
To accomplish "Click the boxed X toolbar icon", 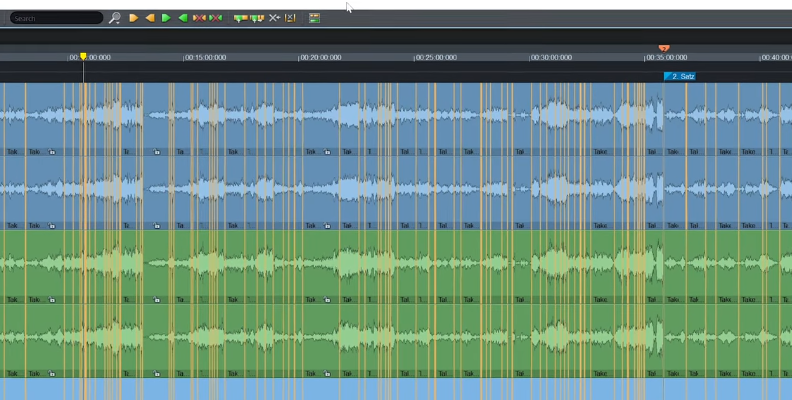I will [290, 18].
